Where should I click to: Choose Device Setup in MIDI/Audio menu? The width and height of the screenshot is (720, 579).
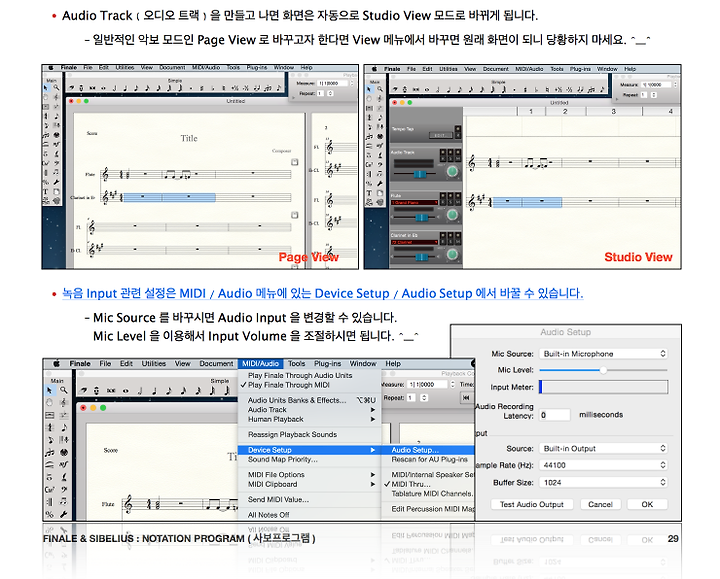[309, 450]
